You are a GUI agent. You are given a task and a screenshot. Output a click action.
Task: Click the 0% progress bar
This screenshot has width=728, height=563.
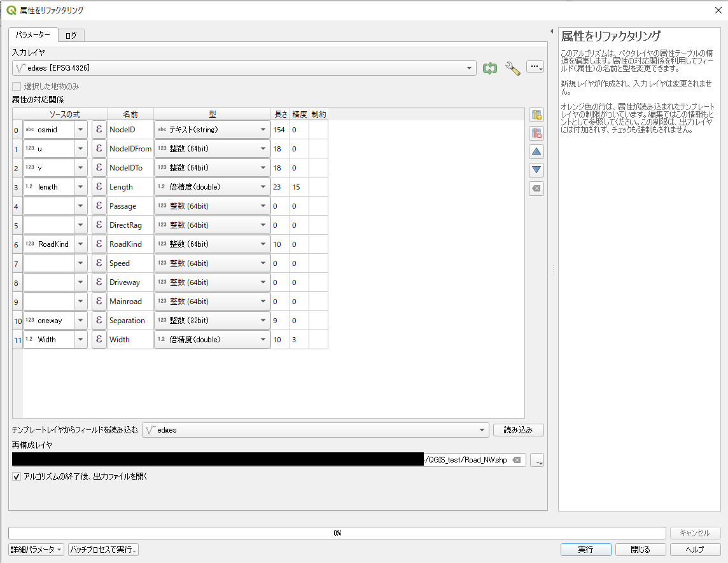337,533
